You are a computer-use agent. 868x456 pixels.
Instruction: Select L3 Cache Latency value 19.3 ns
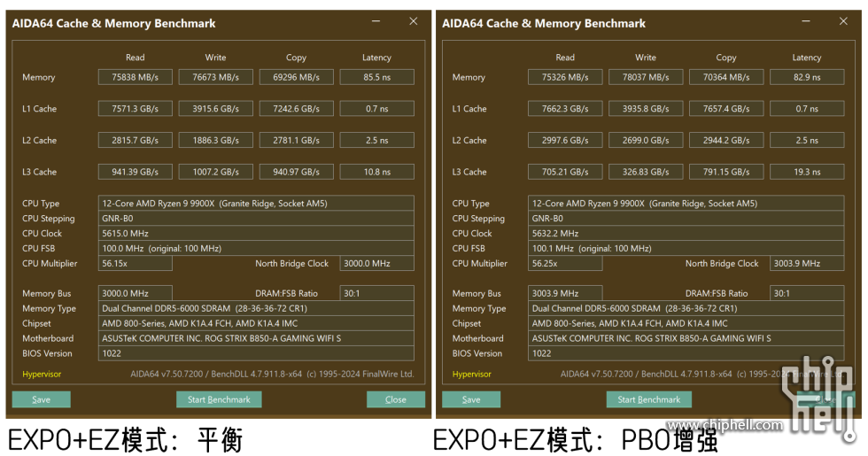pyautogui.click(x=807, y=172)
